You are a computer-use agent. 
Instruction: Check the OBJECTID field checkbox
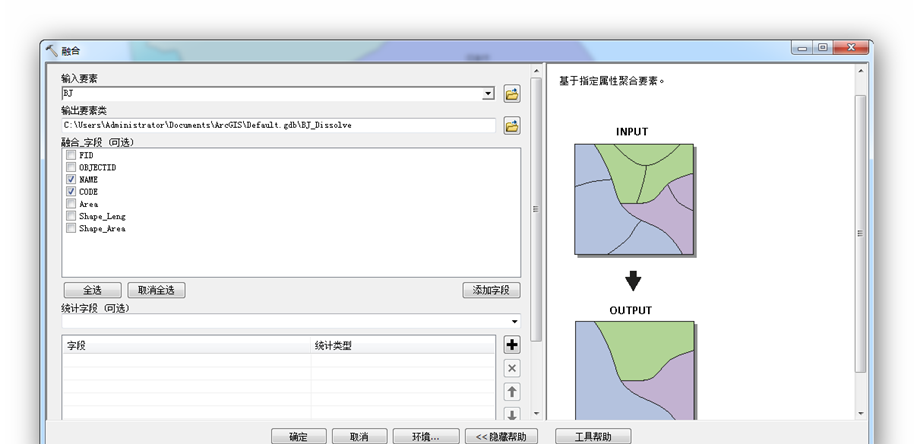(x=71, y=167)
